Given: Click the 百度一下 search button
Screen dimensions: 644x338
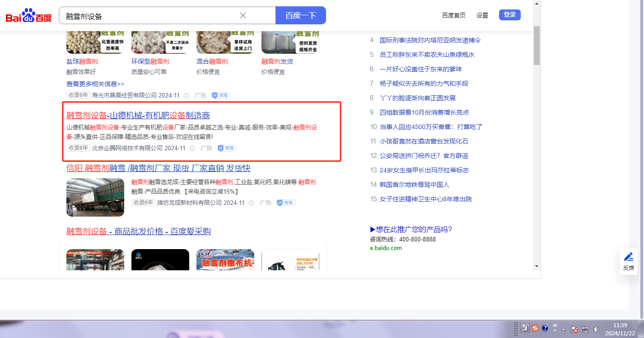Looking at the screenshot, I should click(301, 15).
